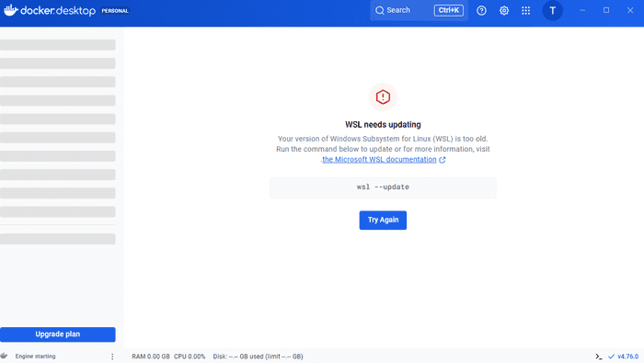Image resolution: width=644 pixels, height=363 pixels.
Task: Open Settings via the gear icon
Action: (504, 11)
